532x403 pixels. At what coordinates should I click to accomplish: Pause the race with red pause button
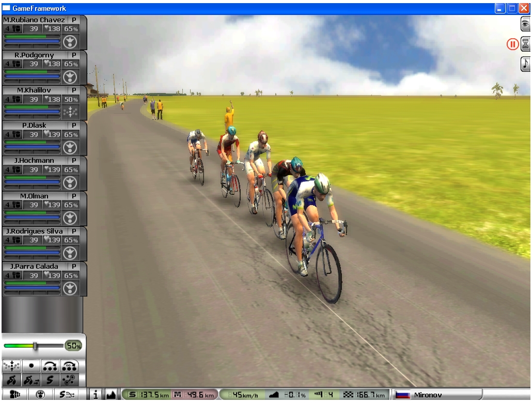[x=512, y=44]
